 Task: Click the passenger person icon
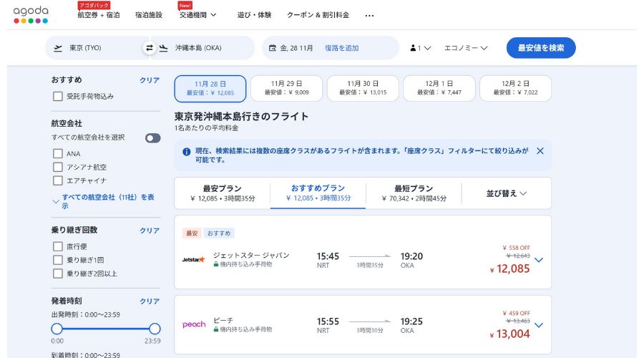coord(413,48)
